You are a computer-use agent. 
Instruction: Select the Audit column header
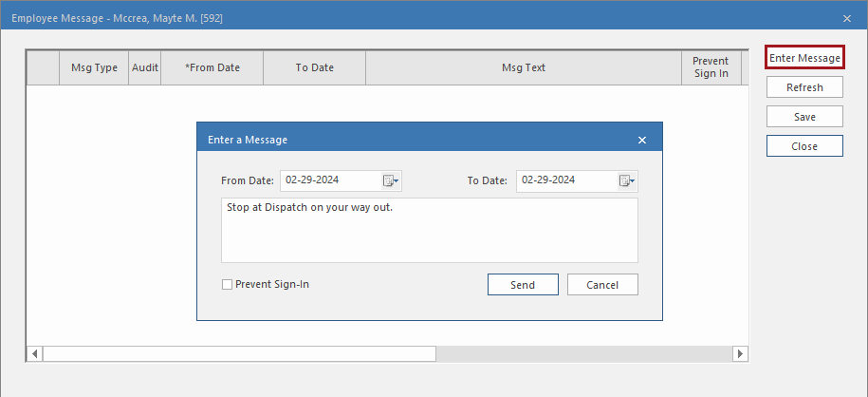[x=145, y=67]
